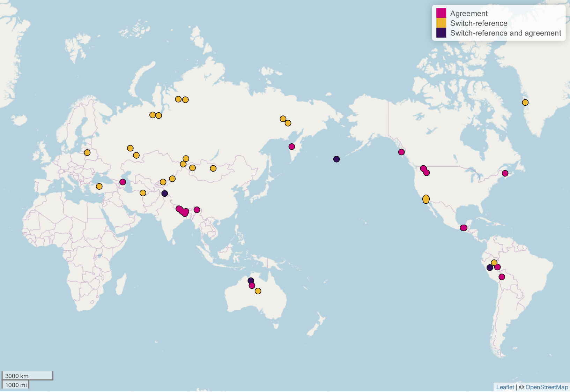Select the magenta marker in the Caucasus
The width and height of the screenshot is (570, 392).
123,182
